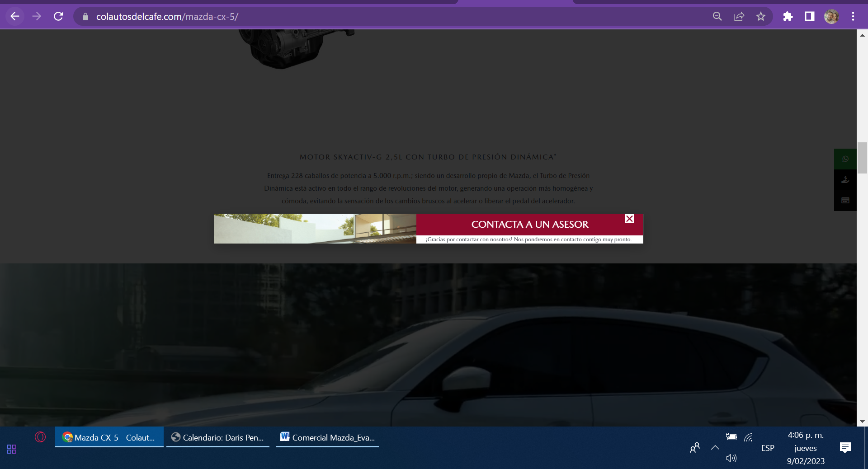868x469 pixels.
Task: Click the Contacta a un Asesor header
Action: [530, 224]
